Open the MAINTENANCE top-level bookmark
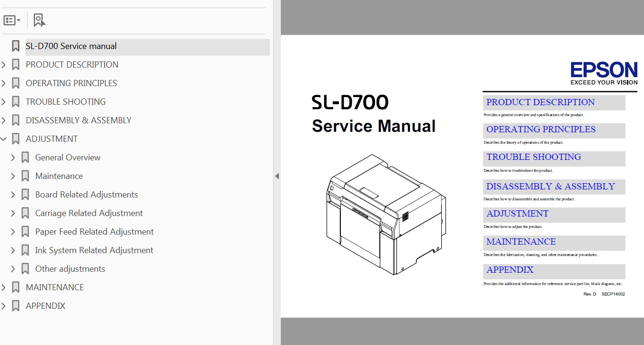Screen dimensions: 644x345 (x=55, y=287)
